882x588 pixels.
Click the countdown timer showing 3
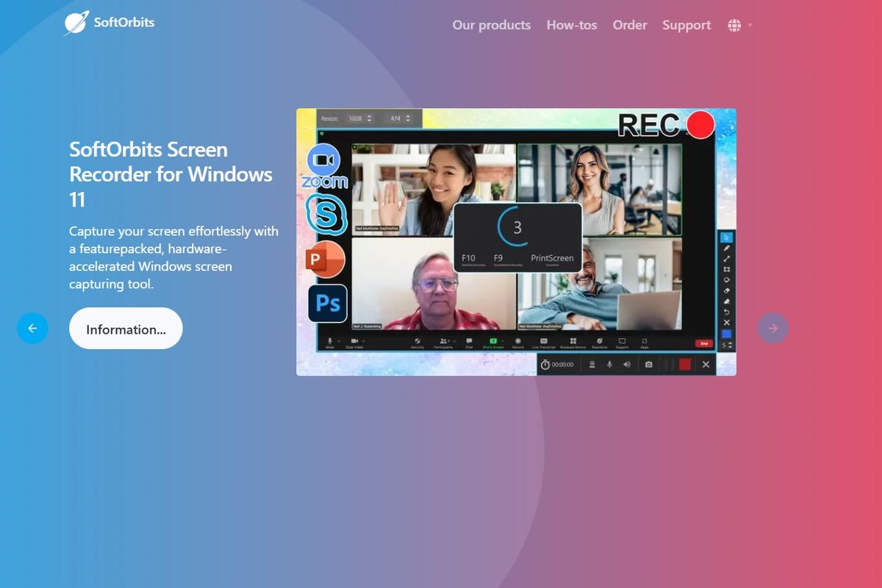pos(517,227)
